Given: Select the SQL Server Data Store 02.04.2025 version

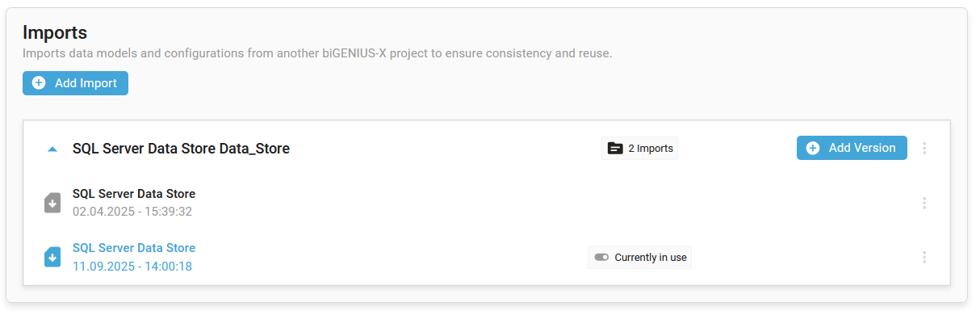Looking at the screenshot, I should pyautogui.click(x=134, y=194).
